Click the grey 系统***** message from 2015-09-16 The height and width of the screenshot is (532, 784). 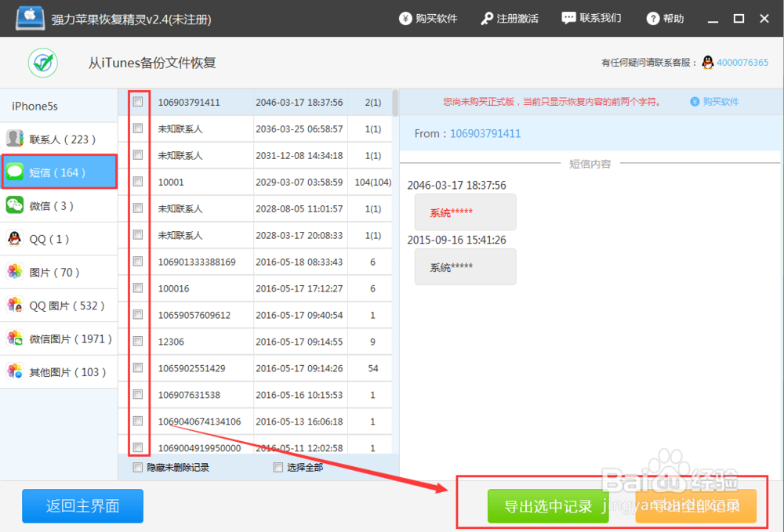(466, 267)
